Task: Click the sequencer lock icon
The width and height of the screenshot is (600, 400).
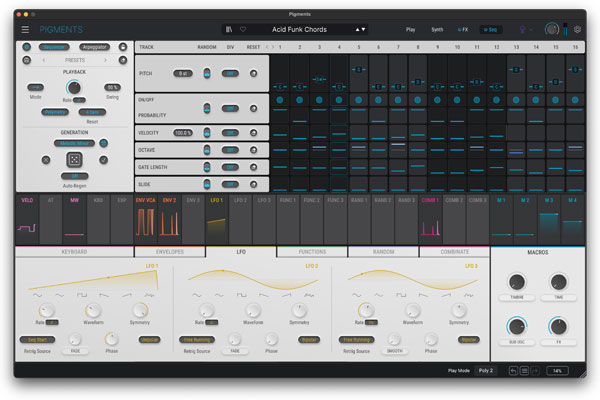Action: click(x=123, y=47)
